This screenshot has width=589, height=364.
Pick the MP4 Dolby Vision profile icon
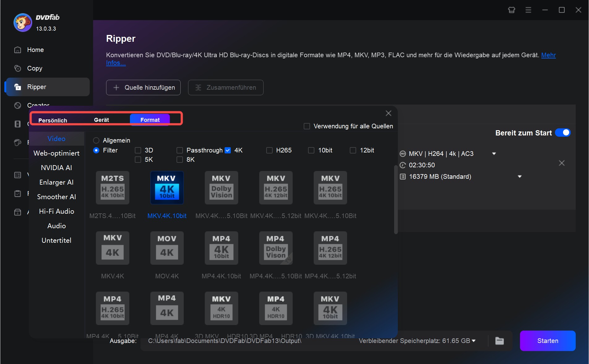[x=276, y=248]
